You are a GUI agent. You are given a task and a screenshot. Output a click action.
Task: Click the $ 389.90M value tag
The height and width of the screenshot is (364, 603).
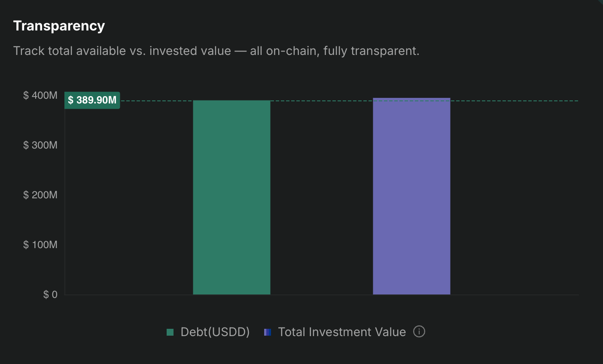(92, 100)
